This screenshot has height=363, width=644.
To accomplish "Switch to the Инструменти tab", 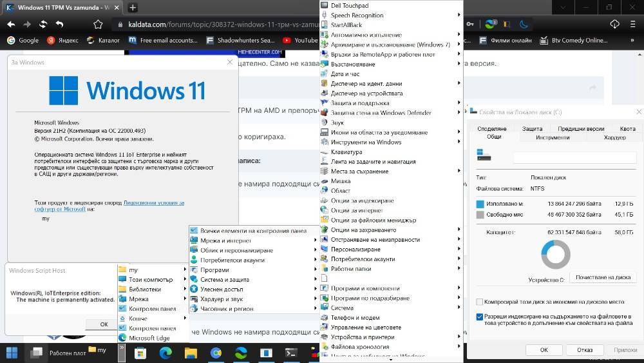I will pyautogui.click(x=553, y=137).
